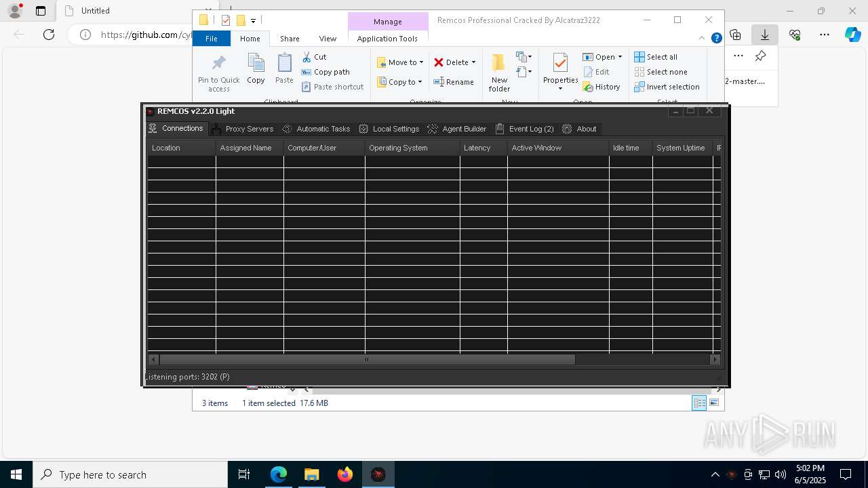Click the Explorer Help question icon
Image resolution: width=868 pixels, height=488 pixels.
[x=716, y=39]
